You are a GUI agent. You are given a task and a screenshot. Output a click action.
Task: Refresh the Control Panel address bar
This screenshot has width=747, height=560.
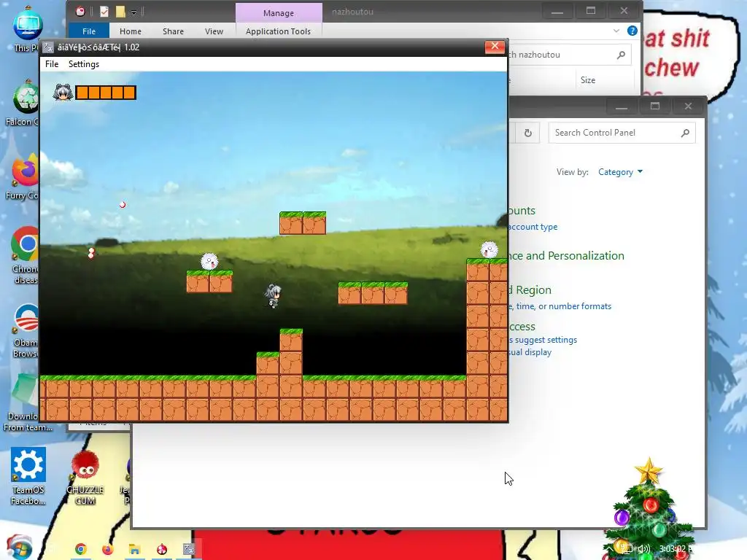(528, 133)
